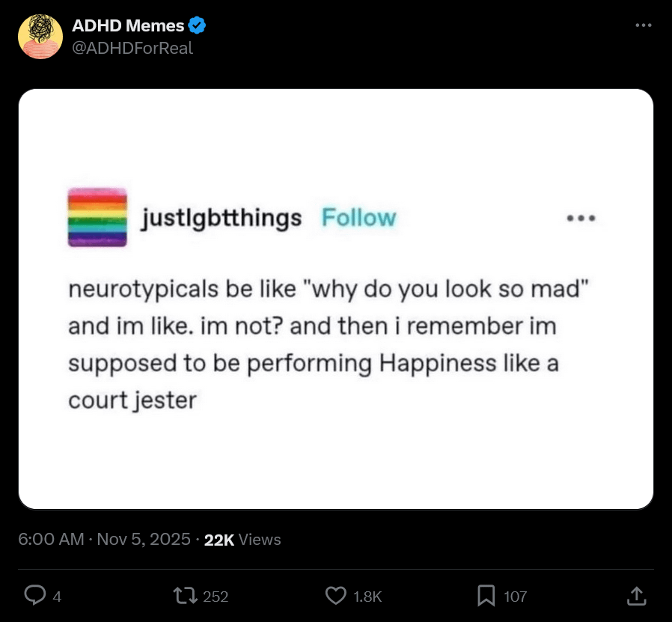Click the blue verified checkmark badge

(198, 25)
